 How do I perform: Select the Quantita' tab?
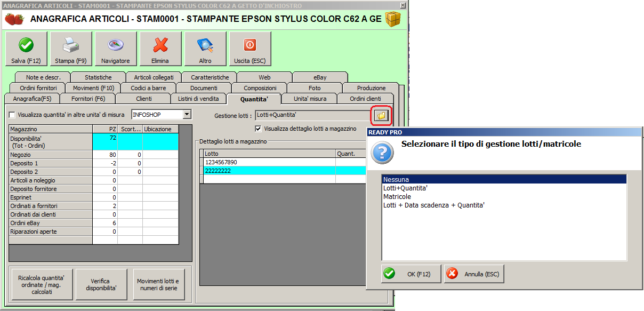coord(254,99)
